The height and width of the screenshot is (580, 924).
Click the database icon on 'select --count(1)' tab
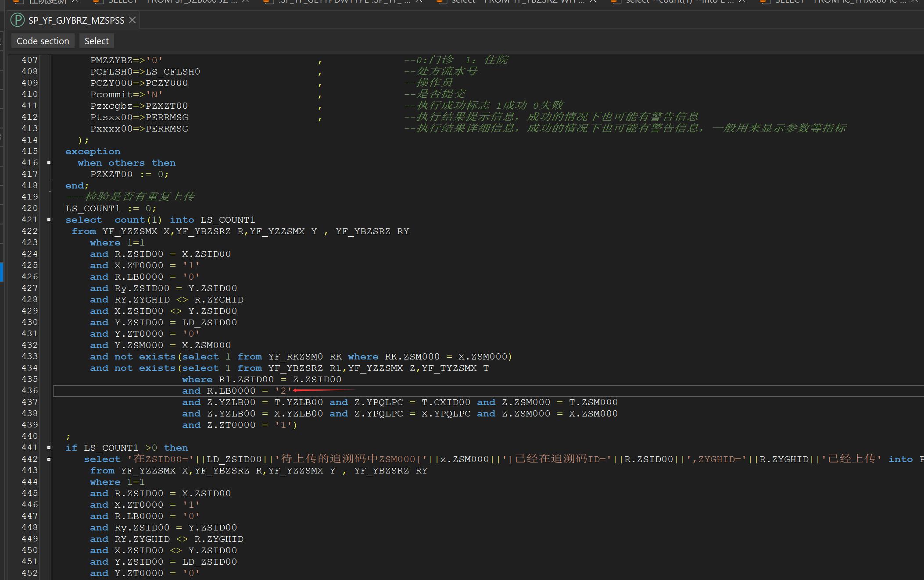pos(616,1)
